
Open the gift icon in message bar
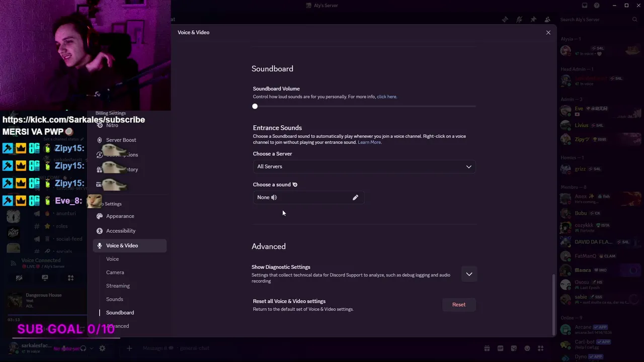point(487,348)
